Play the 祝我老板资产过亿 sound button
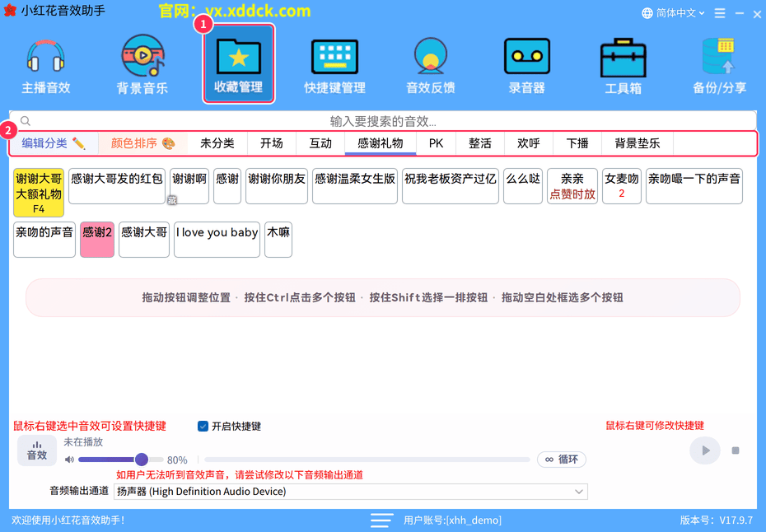This screenshot has width=766, height=532. [x=451, y=186]
